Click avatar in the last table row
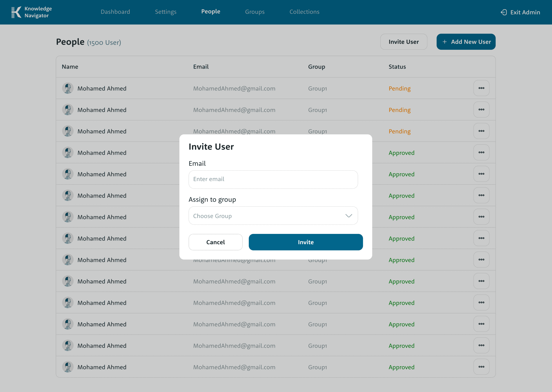 tap(68, 367)
